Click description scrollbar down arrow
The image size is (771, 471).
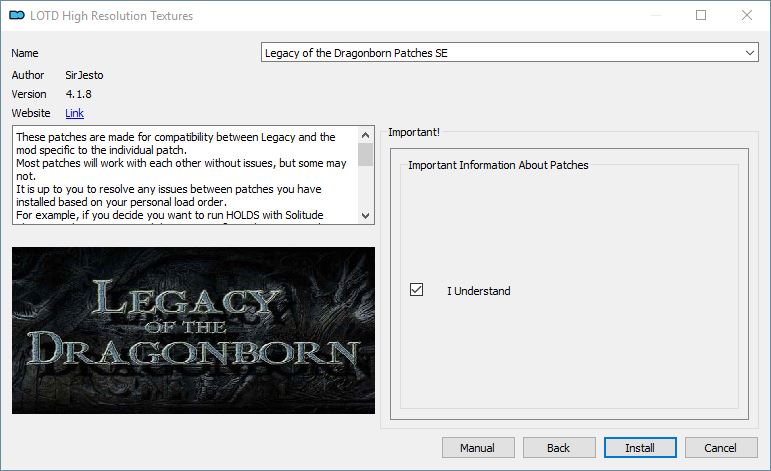point(365,215)
